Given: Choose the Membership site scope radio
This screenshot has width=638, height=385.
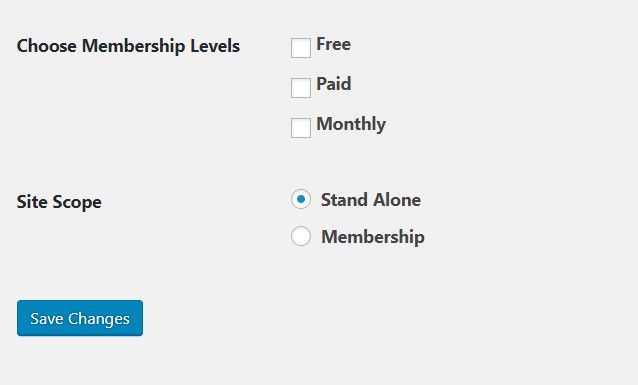Looking at the screenshot, I should 301,236.
